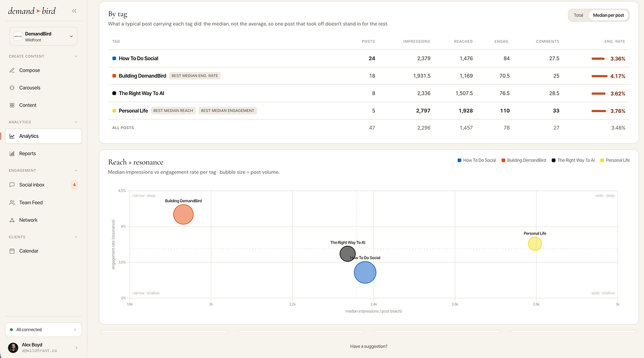The height and width of the screenshot is (358, 644).
Task: Sort by the Impressions column header
Action: (417, 41)
